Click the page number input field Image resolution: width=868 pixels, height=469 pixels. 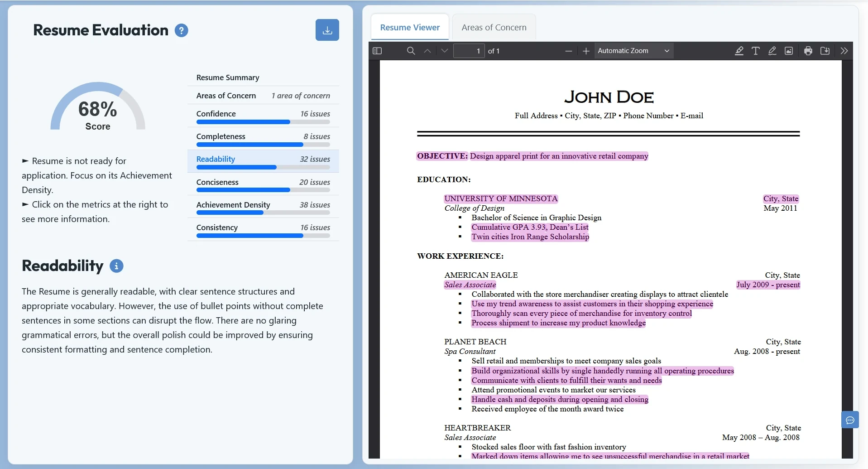click(x=469, y=51)
